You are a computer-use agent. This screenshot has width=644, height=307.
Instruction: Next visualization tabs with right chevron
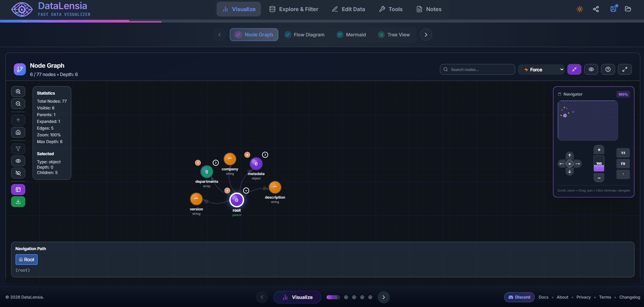426,35
